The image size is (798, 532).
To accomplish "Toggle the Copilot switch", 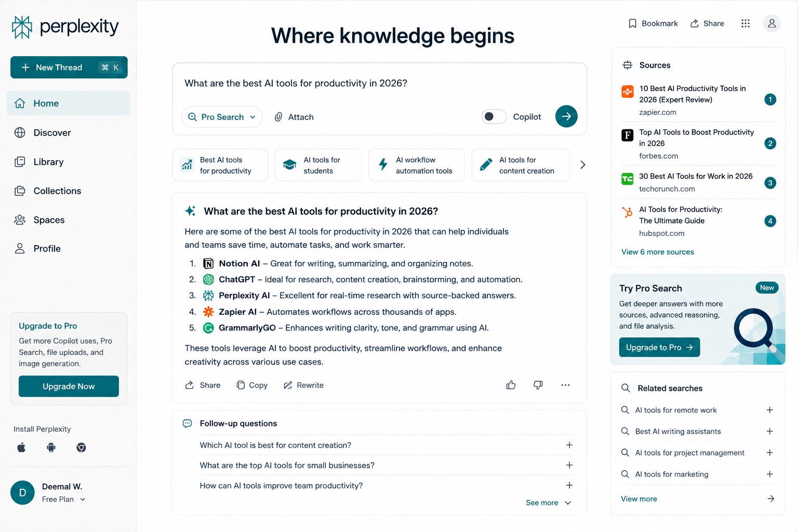I will coord(494,116).
